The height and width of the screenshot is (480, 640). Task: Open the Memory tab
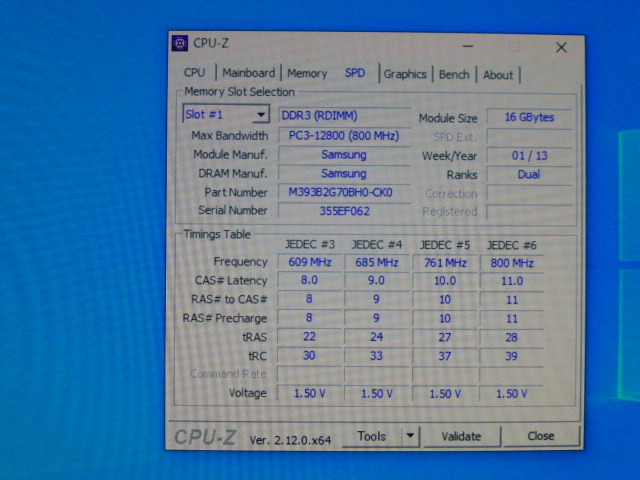coord(307,73)
